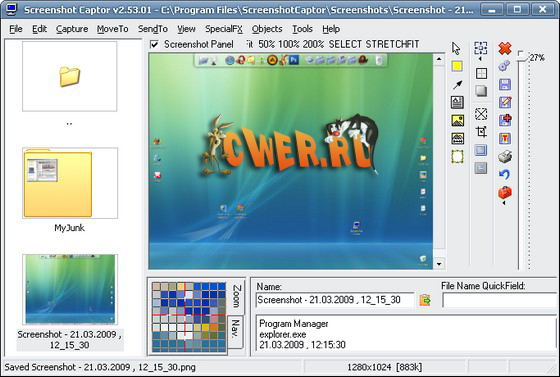Click the 27% zoom slider handle
The height and width of the screenshot is (377, 560).
pos(522,56)
